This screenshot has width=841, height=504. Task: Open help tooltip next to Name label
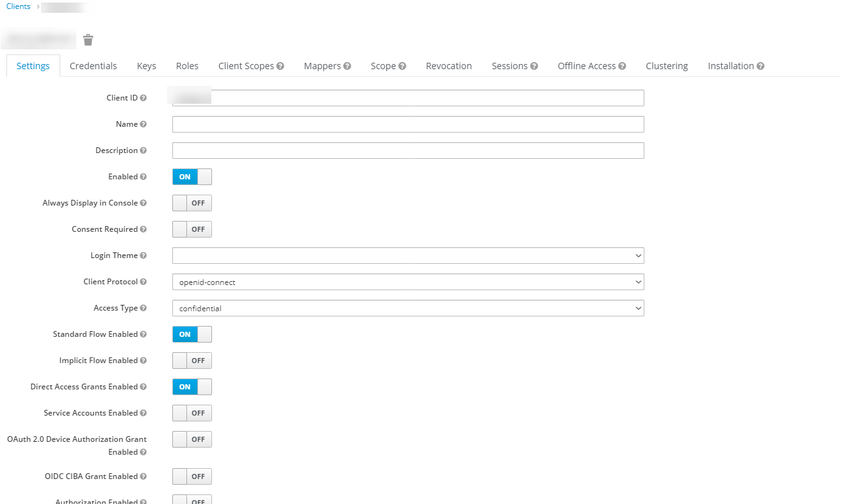click(143, 124)
